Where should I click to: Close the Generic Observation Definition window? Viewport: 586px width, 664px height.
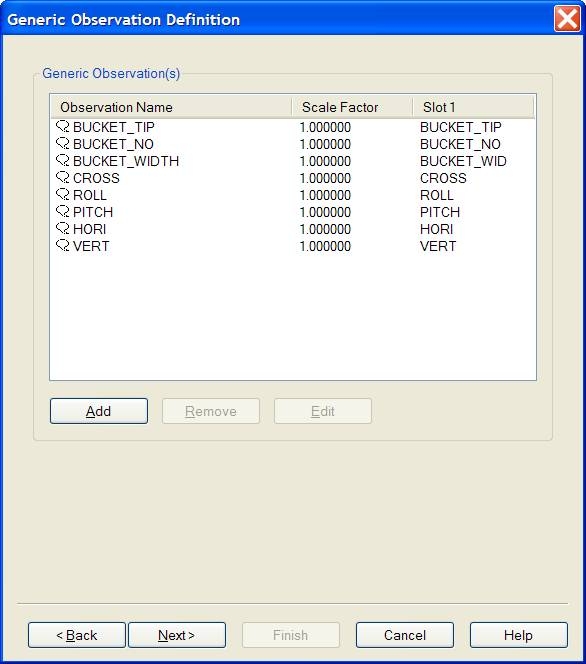(x=567, y=19)
